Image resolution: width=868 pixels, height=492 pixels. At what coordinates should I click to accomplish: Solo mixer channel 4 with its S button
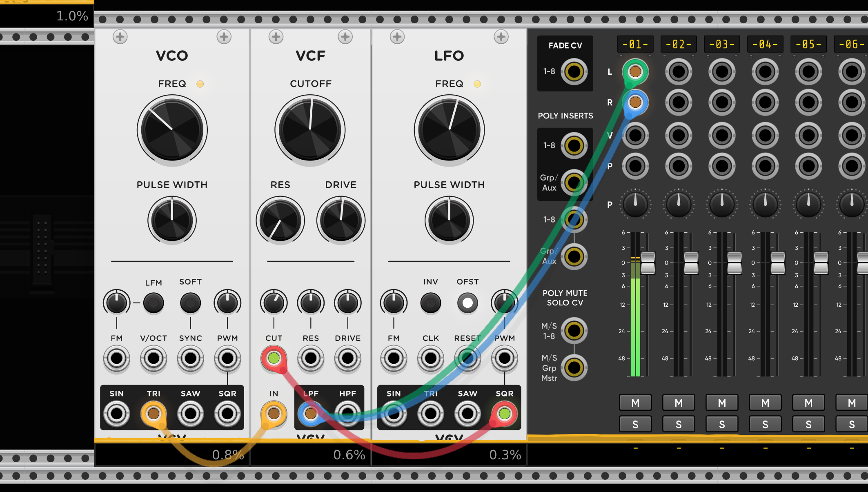pyautogui.click(x=765, y=423)
